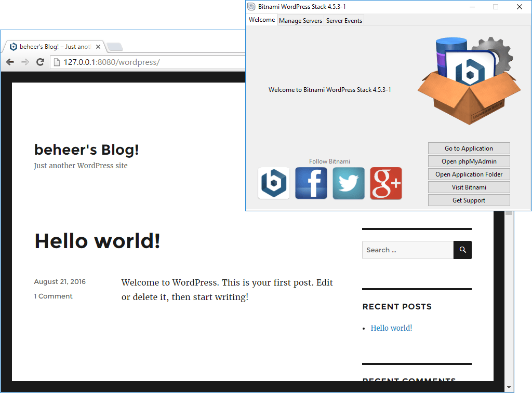The width and height of the screenshot is (532, 393).
Task: Click the RECENT POSTS widget heading
Action: [x=397, y=306]
